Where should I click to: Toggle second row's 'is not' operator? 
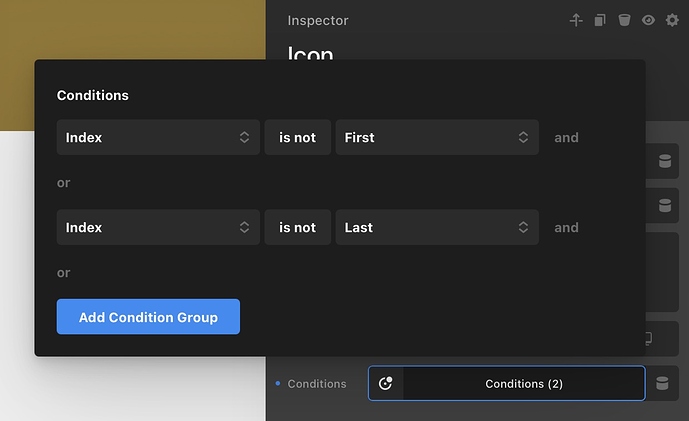(297, 227)
